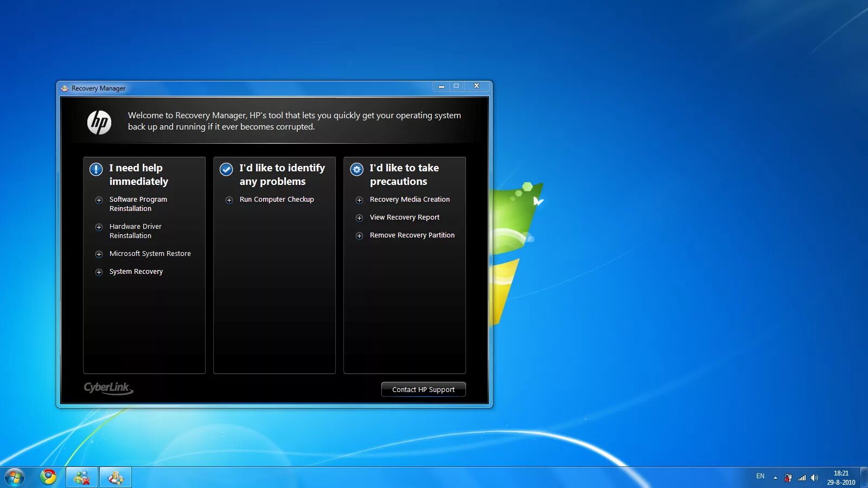Click the plus icon beside Remove Recovery Partition
Image resolution: width=868 pixels, height=488 pixels.
click(x=359, y=236)
